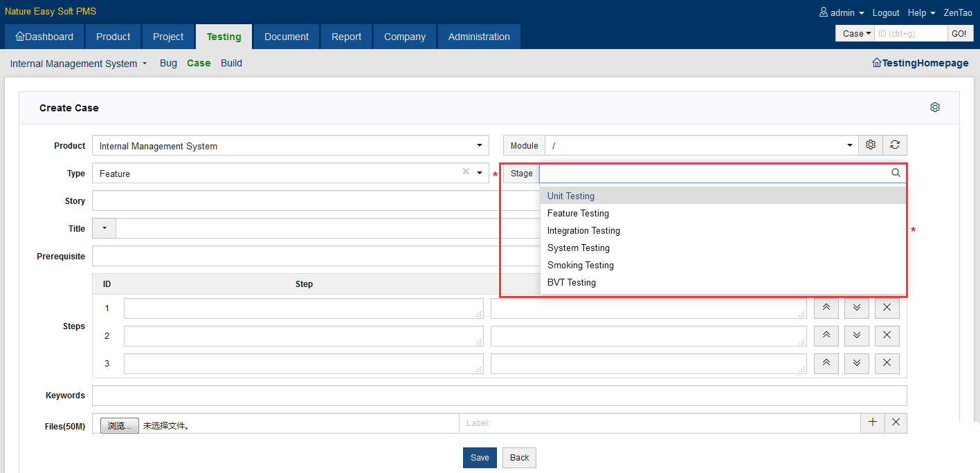Click the Create Case settings gear icon
This screenshot has width=980, height=473.
click(x=935, y=108)
